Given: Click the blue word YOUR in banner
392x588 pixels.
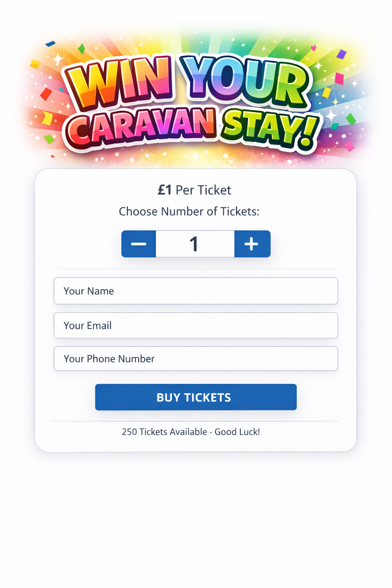Looking at the screenshot, I should tap(245, 80).
